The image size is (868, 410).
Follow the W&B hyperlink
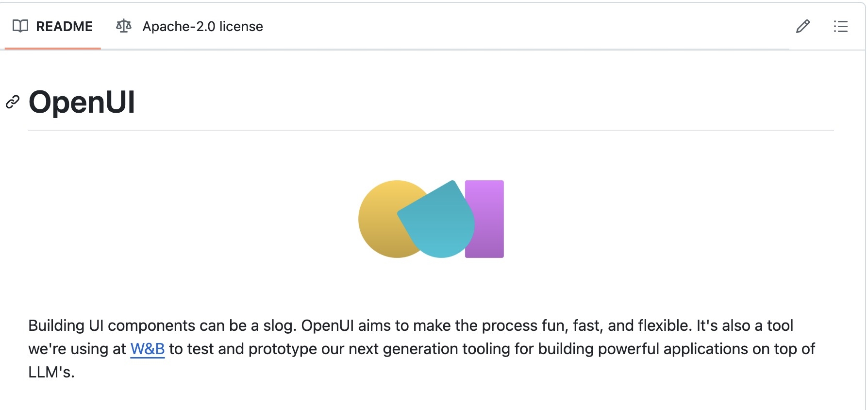pyautogui.click(x=148, y=349)
